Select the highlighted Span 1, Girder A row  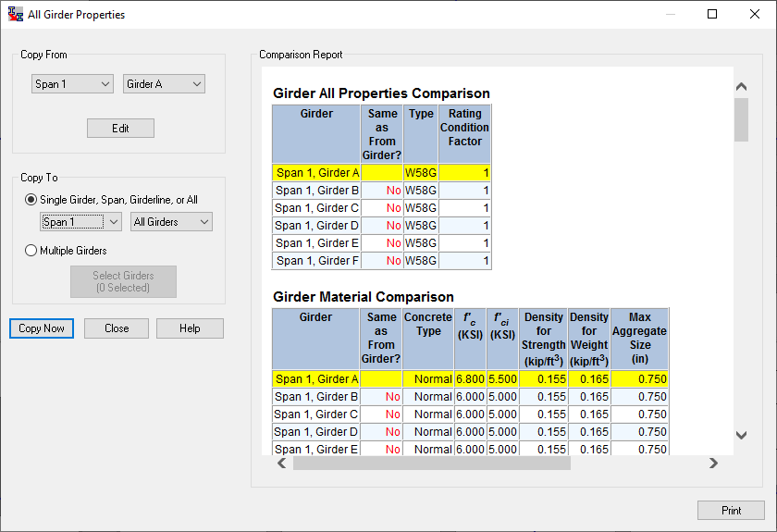point(316,173)
